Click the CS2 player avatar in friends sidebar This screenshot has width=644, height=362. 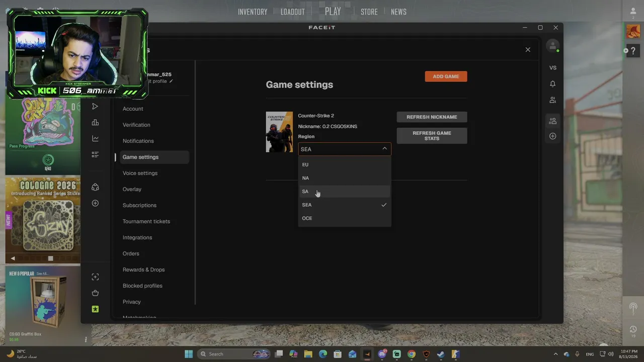pos(633,31)
